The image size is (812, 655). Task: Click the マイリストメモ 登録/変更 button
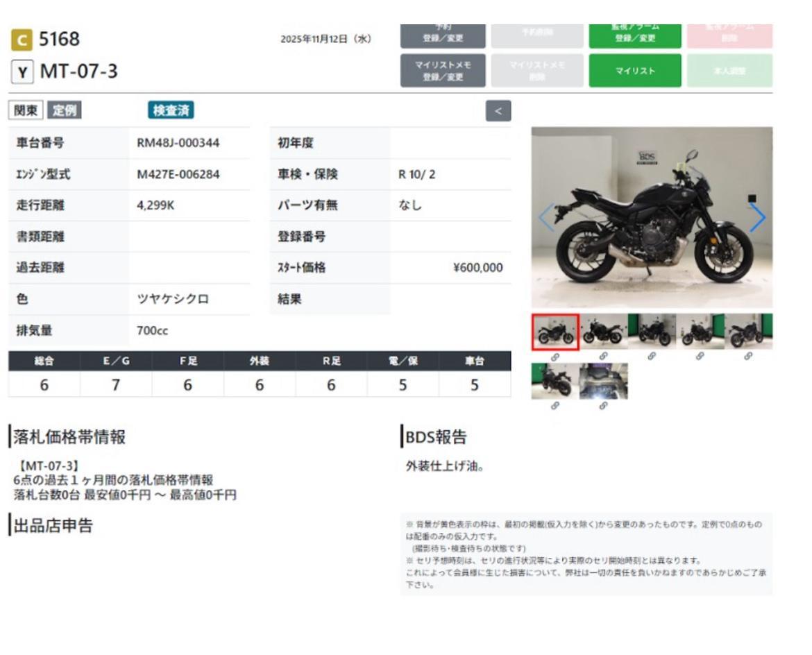pos(443,71)
